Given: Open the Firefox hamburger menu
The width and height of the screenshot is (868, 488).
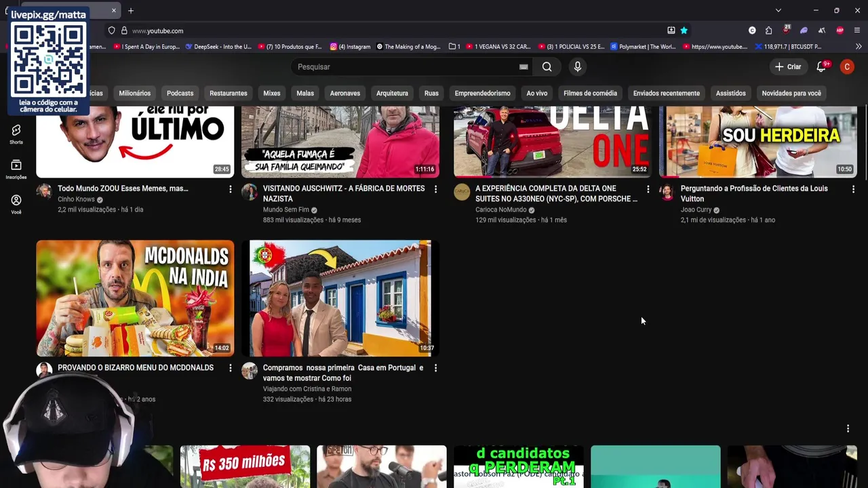Looking at the screenshot, I should [857, 30].
